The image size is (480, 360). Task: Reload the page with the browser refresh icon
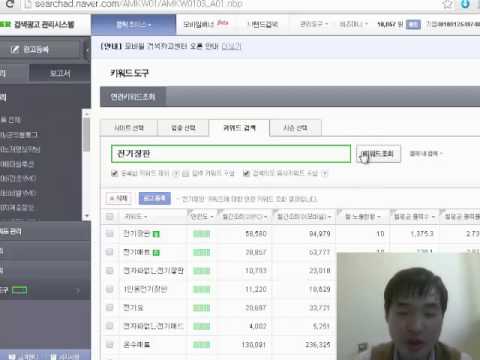10,4
